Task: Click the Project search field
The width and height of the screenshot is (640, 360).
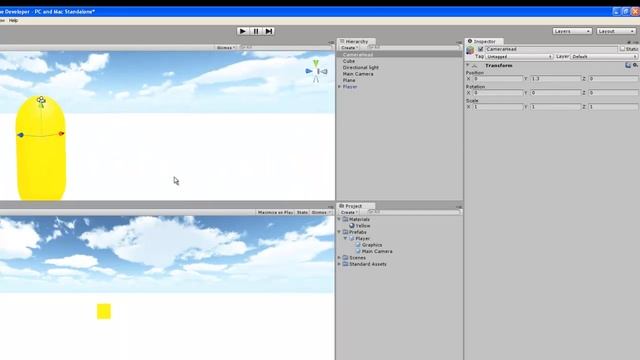Action: click(413, 212)
